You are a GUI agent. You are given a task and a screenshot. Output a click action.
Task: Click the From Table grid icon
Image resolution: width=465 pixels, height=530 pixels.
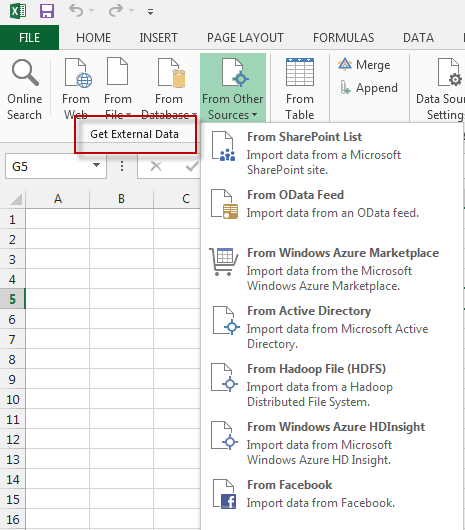point(300,72)
